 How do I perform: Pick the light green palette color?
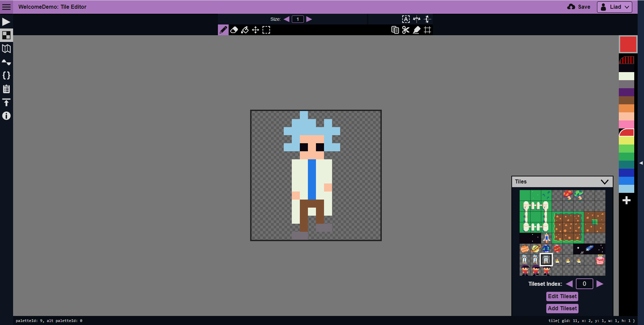coord(627,149)
